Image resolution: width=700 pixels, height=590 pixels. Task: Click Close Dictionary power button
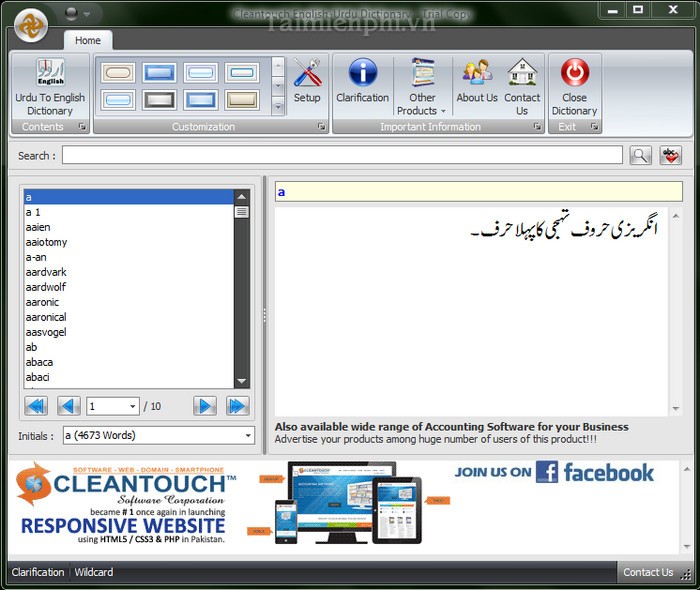(x=575, y=87)
